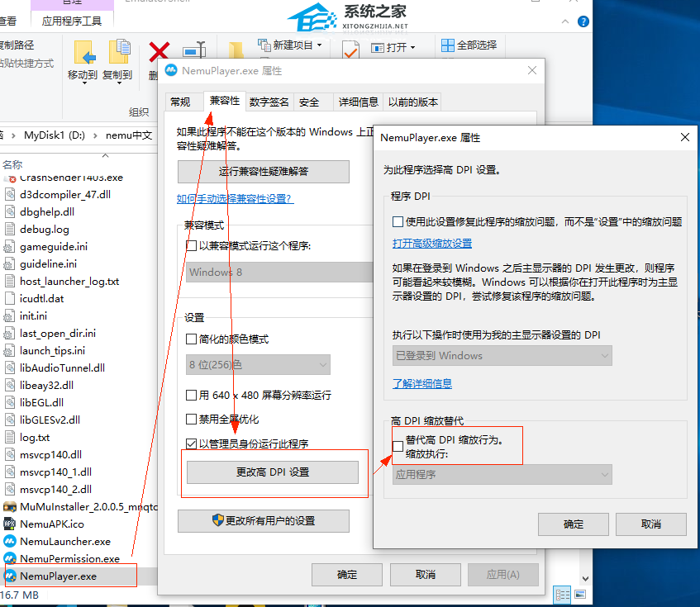Click the sort arrow above the 名称 column
The image size is (700, 607).
pyautogui.click(x=105, y=155)
